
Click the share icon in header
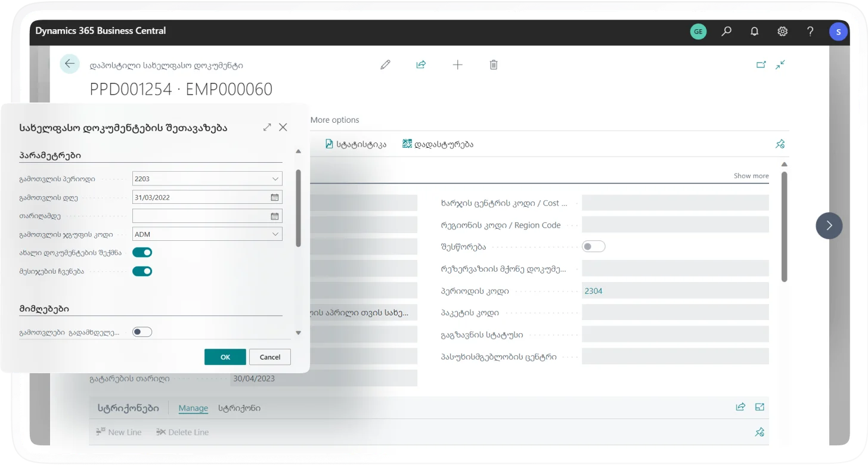[x=421, y=64]
